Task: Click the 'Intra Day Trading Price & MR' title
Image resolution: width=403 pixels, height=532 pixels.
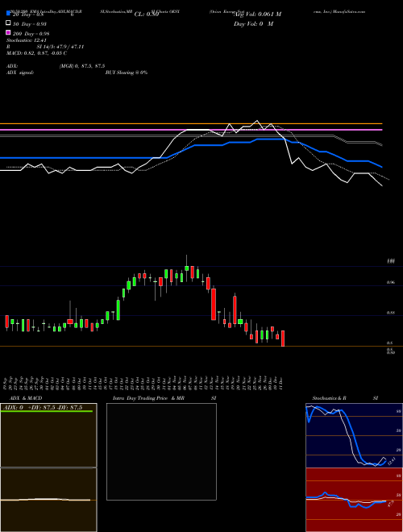Action: coord(148,398)
